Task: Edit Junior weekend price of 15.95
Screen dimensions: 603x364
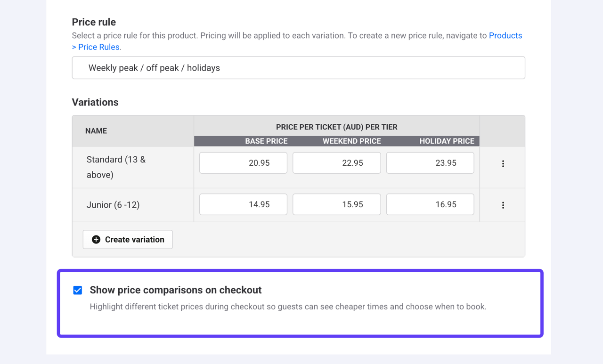Action: (x=336, y=204)
